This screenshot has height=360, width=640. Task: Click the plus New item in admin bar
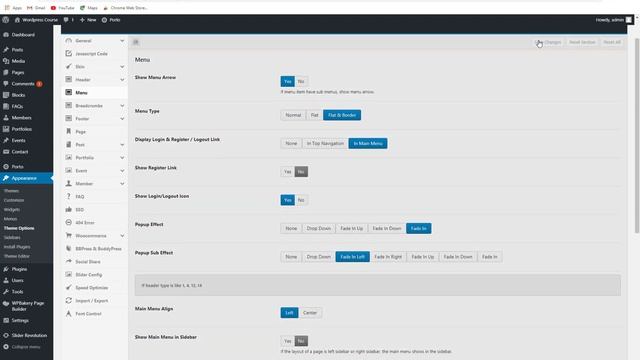tap(88, 20)
